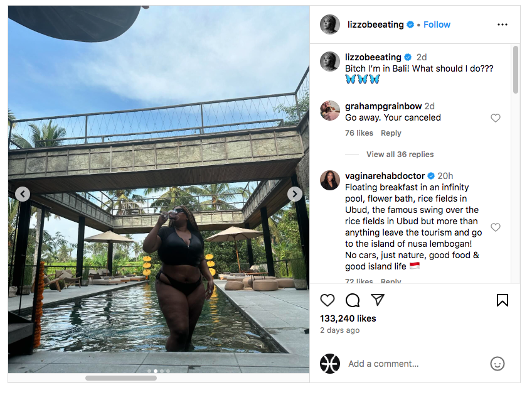Toggle the bookmark save post icon
Viewport: 532px width, 407px height.
pyautogui.click(x=502, y=300)
